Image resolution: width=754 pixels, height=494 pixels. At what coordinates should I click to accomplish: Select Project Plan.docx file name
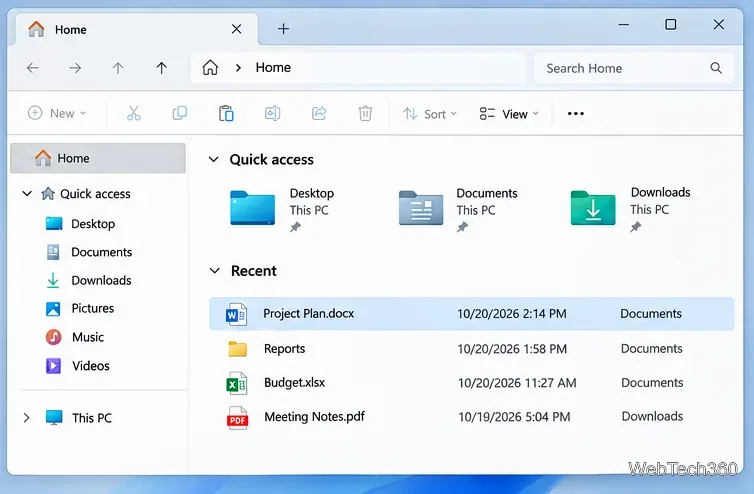309,314
